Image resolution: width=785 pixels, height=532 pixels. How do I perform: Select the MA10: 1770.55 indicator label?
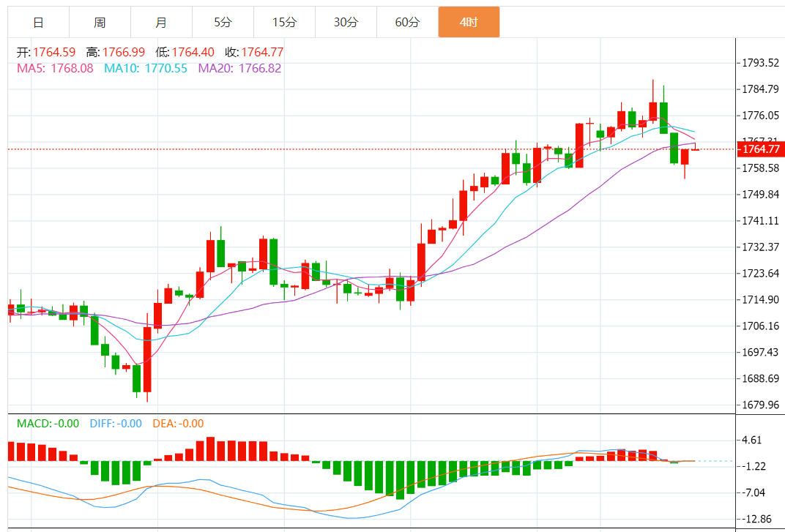146,68
